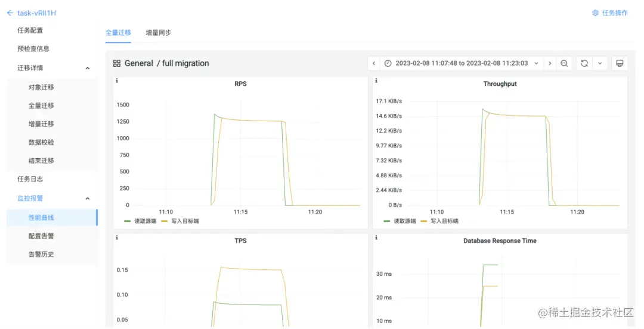
Task: Click the info icon on RPS panel
Action: (x=117, y=81)
